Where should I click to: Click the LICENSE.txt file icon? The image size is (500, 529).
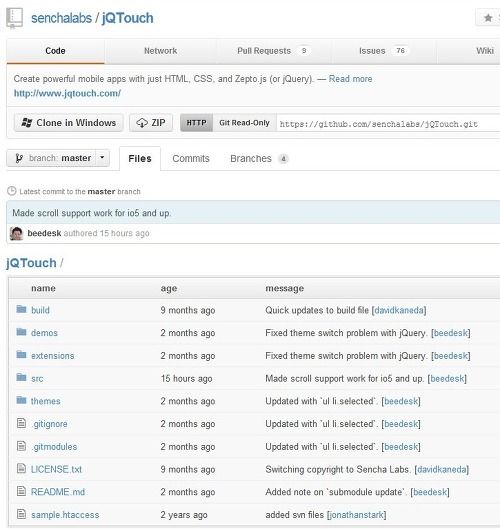tap(21, 468)
